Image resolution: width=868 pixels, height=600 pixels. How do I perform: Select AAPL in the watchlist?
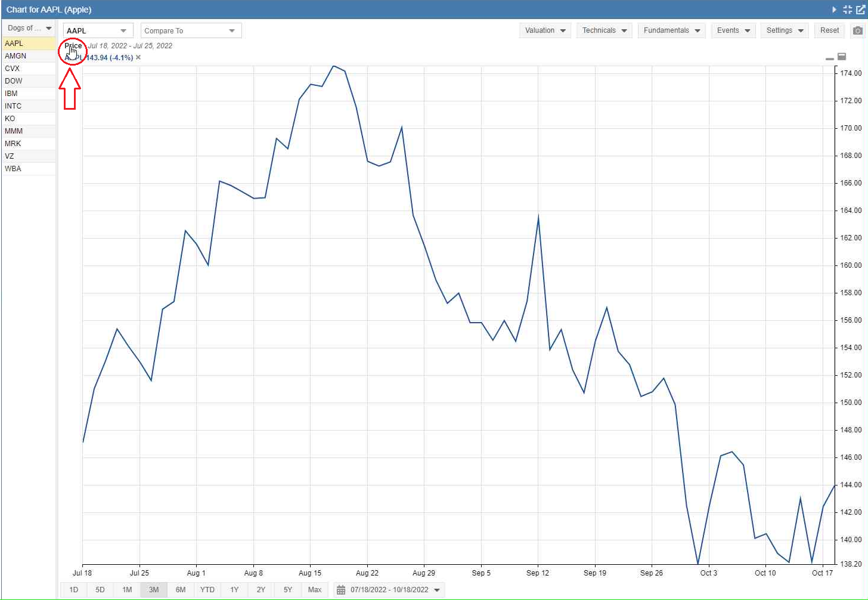click(x=29, y=44)
